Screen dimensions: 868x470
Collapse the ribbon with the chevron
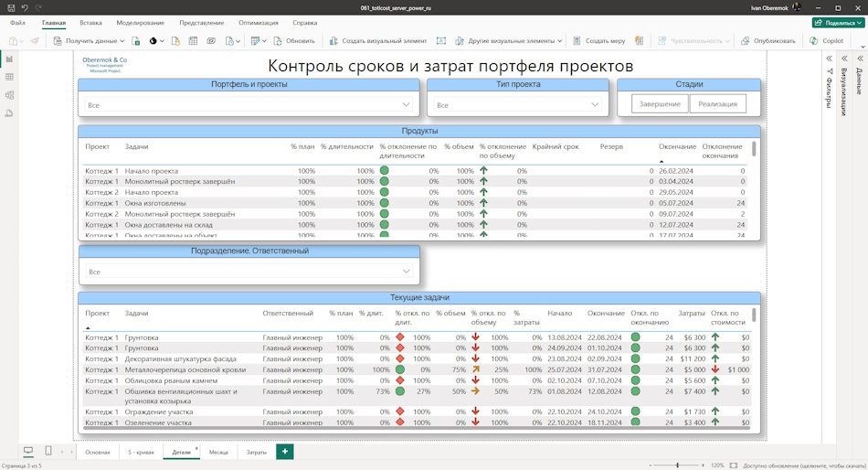(862, 48)
